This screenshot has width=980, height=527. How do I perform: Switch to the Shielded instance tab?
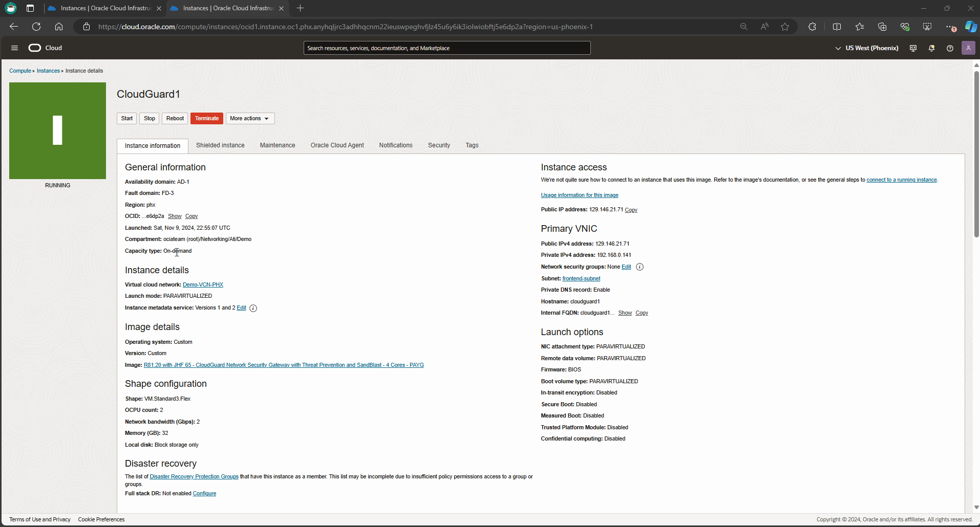[220, 145]
